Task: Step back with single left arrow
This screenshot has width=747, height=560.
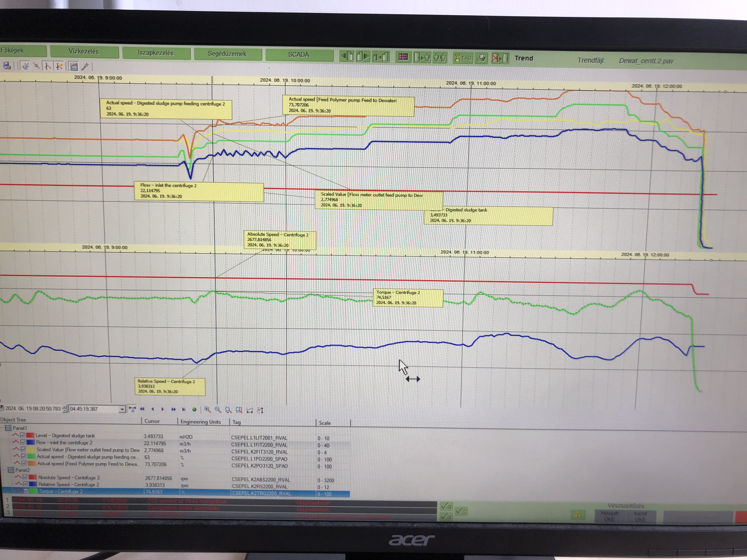Action: tap(153, 409)
